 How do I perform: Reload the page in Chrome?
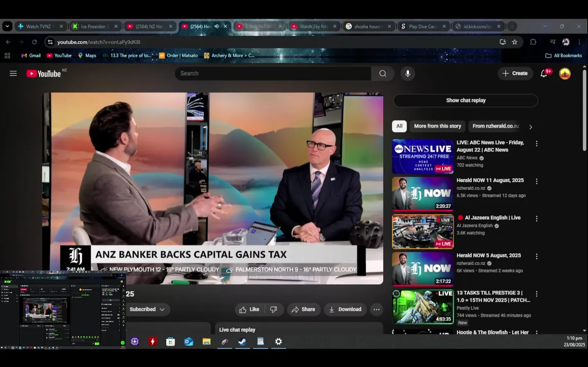click(x=35, y=42)
